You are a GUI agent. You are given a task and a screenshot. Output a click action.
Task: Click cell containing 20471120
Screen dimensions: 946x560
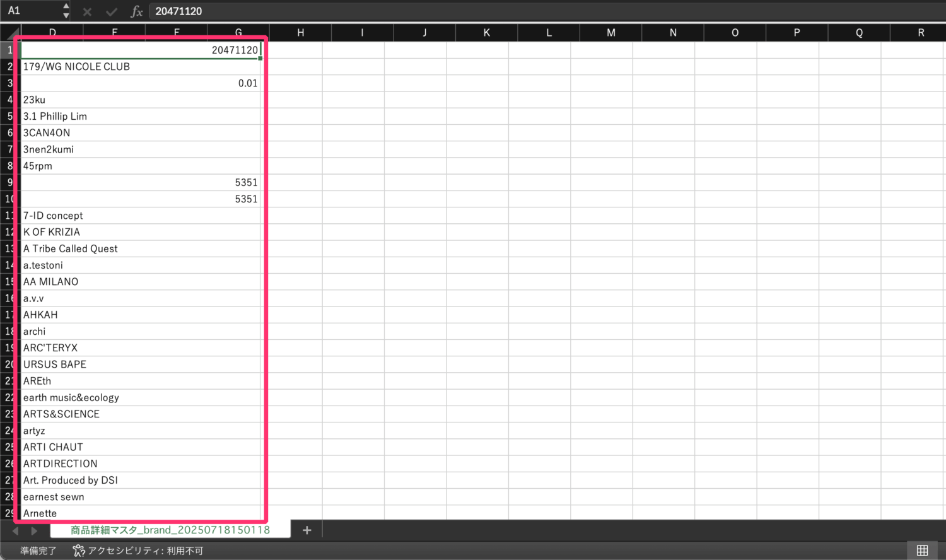coord(141,50)
